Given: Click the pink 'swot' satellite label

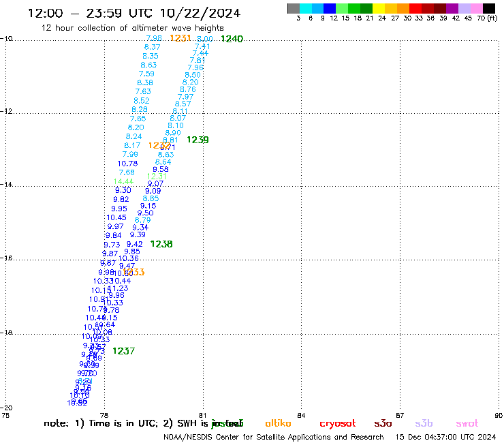Looking at the screenshot, I should point(467,424).
